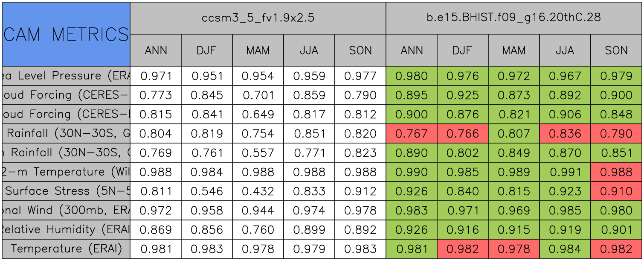Image resolution: width=644 pixels, height=261 pixels.
Task: Click the Surface Stress row label
Action: [66, 191]
